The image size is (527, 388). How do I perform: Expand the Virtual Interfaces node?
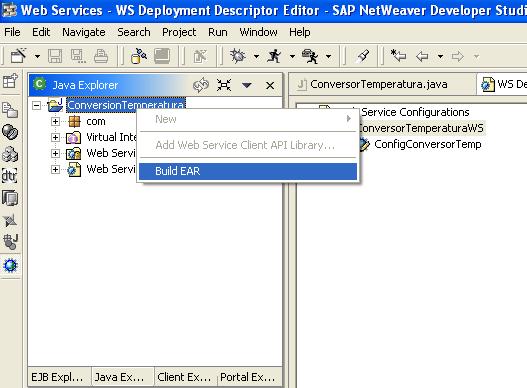55,137
